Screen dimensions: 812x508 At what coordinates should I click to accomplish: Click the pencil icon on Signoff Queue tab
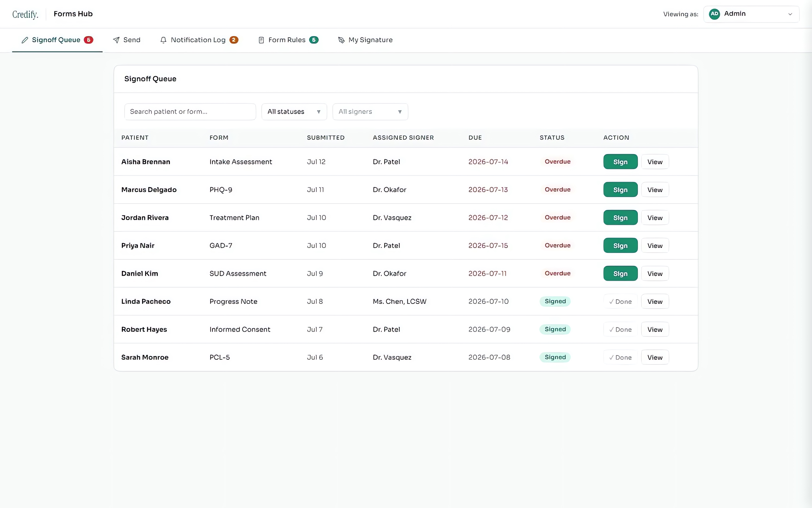(x=25, y=40)
